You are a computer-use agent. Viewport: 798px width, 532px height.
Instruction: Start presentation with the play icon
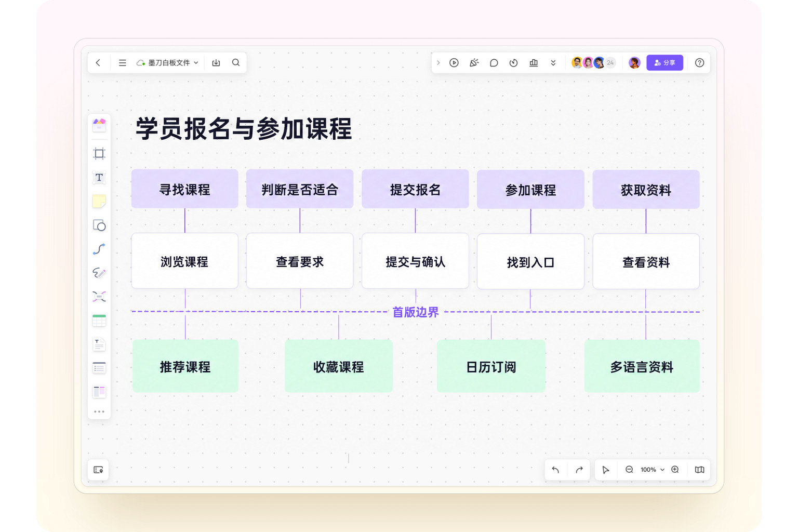coord(454,63)
